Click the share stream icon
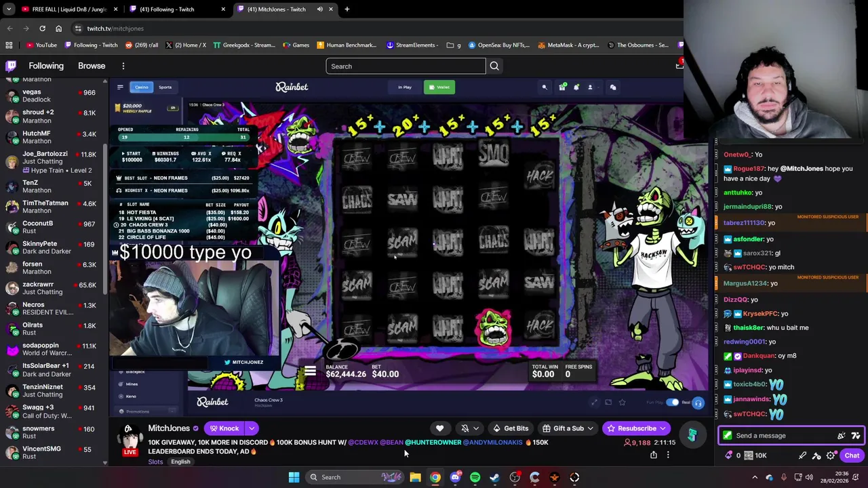This screenshot has height=488, width=868. point(654,455)
